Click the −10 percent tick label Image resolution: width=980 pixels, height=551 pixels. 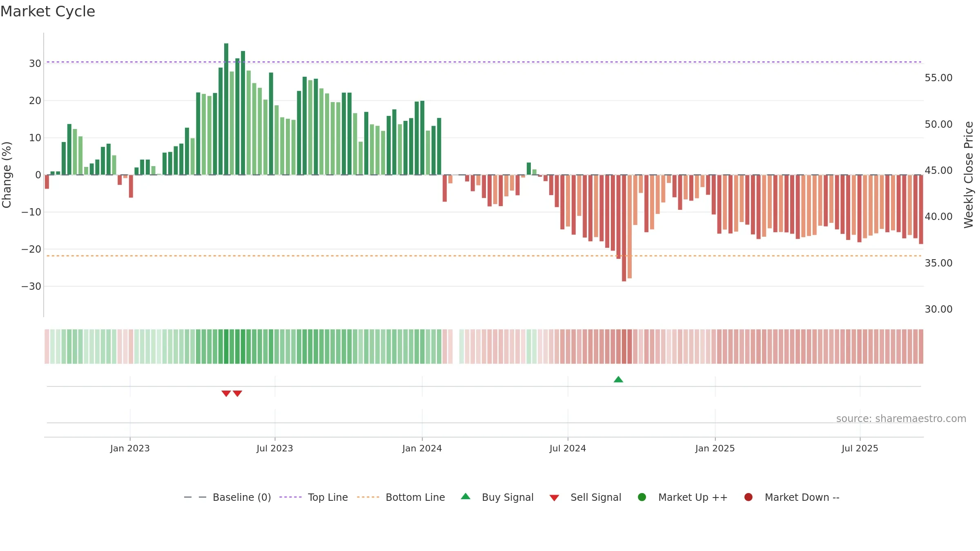pos(31,212)
